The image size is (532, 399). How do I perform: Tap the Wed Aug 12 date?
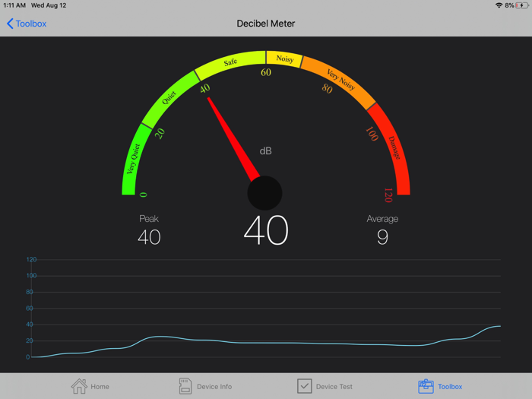[x=49, y=5]
